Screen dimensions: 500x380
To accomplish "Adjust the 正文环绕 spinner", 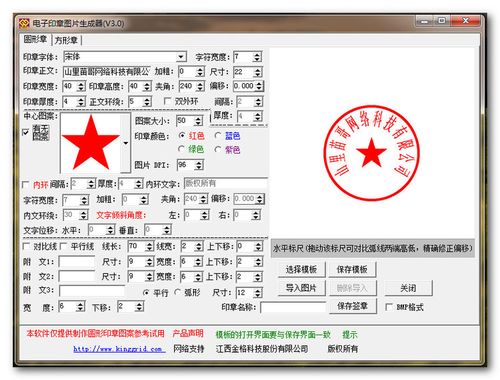I will pos(147,101).
